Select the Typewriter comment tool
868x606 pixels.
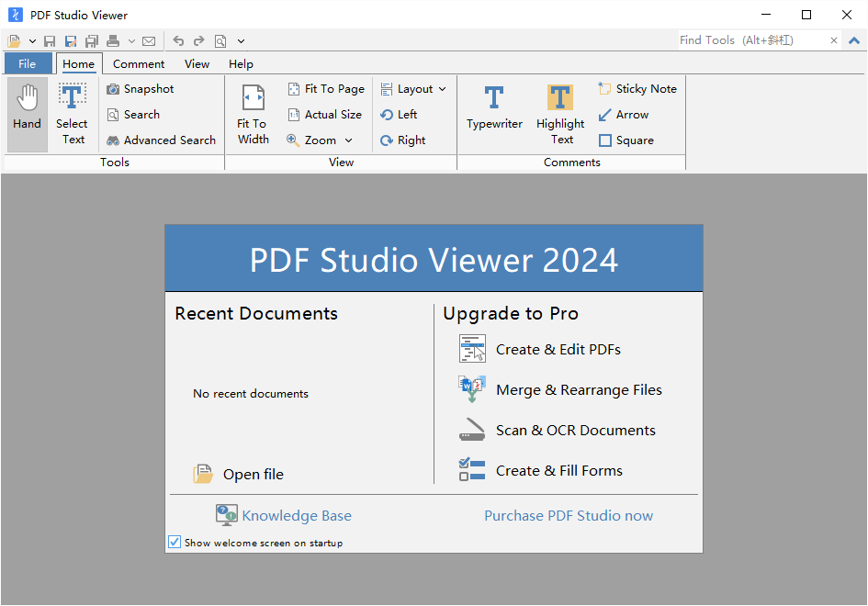click(x=494, y=108)
